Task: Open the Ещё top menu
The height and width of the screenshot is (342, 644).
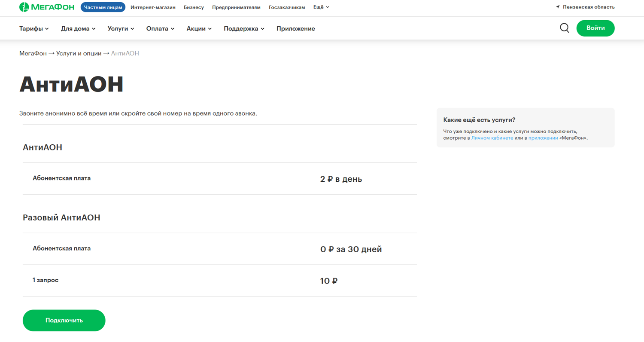Action: point(321,7)
